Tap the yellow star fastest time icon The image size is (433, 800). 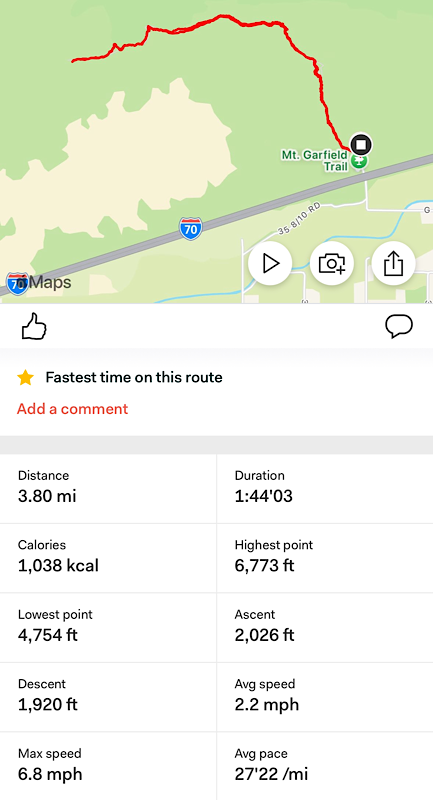coord(25,378)
